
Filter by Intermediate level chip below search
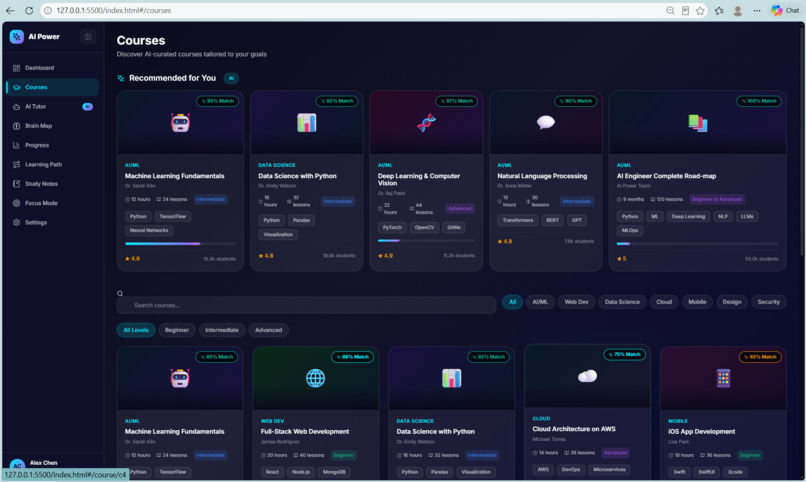(222, 330)
